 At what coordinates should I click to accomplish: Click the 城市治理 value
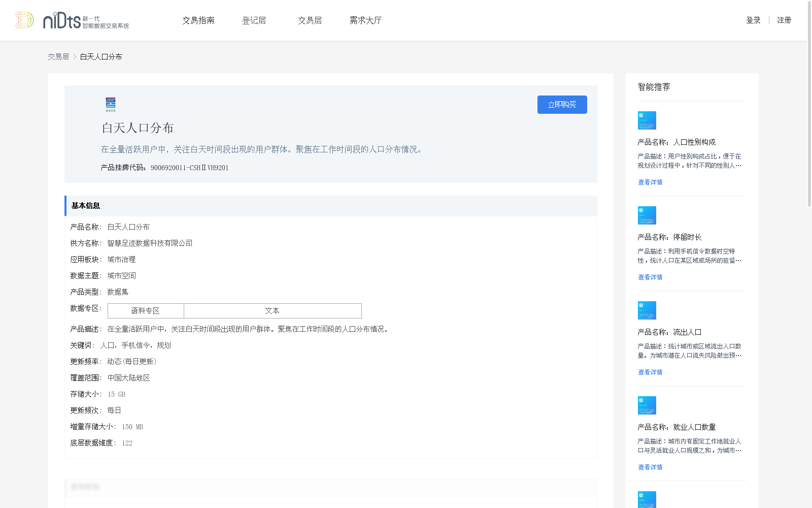point(121,260)
